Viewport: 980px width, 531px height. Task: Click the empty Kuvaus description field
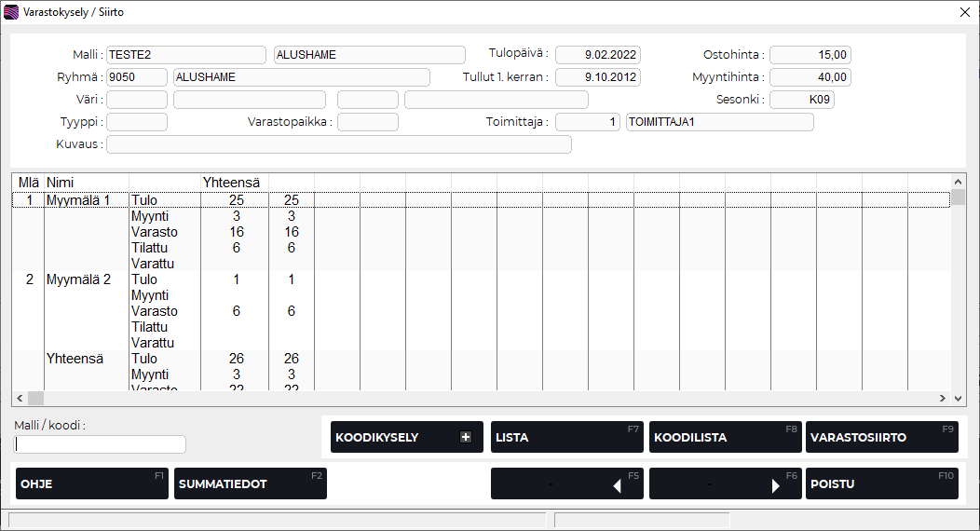pyautogui.click(x=339, y=144)
